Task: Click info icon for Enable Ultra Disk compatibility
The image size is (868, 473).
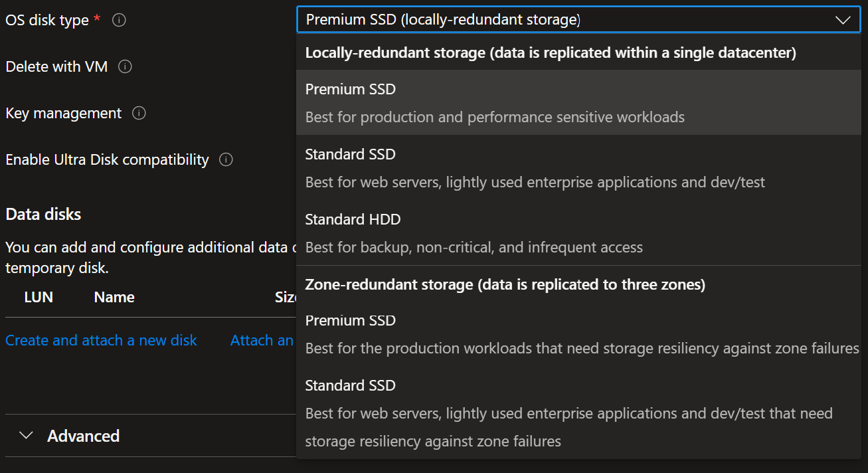Action: (226, 160)
